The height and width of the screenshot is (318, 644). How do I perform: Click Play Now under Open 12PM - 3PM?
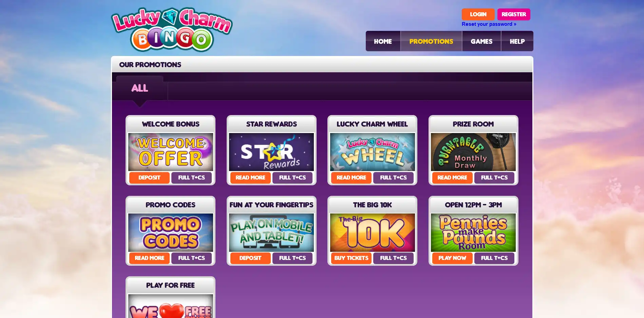click(x=452, y=258)
